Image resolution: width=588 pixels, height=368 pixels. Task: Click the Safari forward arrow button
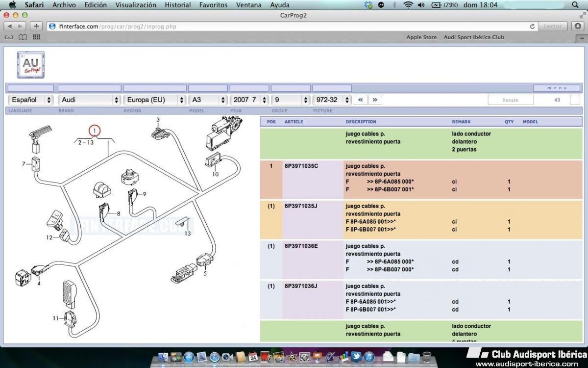coord(21,26)
